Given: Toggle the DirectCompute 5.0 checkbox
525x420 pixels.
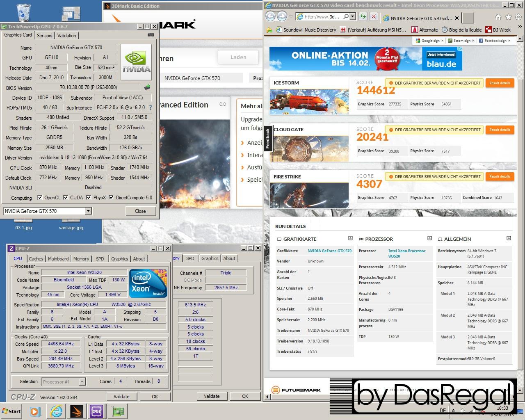Looking at the screenshot, I should coord(112,197).
